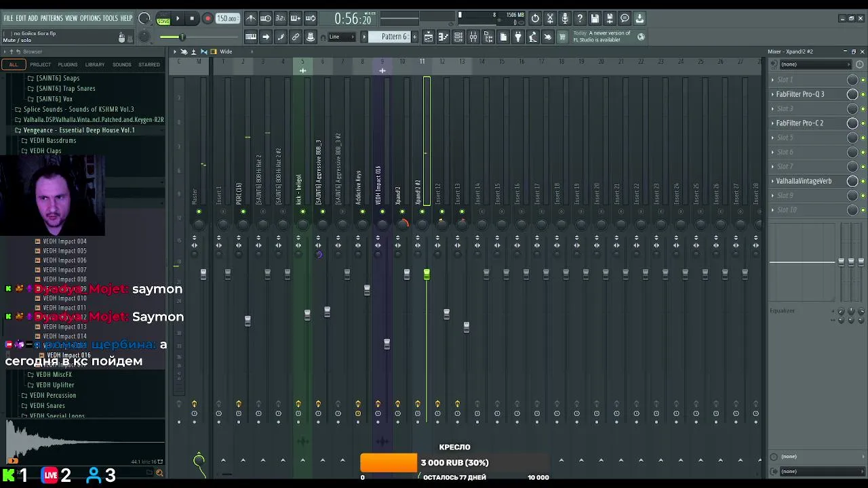Switch browser to PLUGINS tab
Viewport: 868px width, 488px height.
68,64
